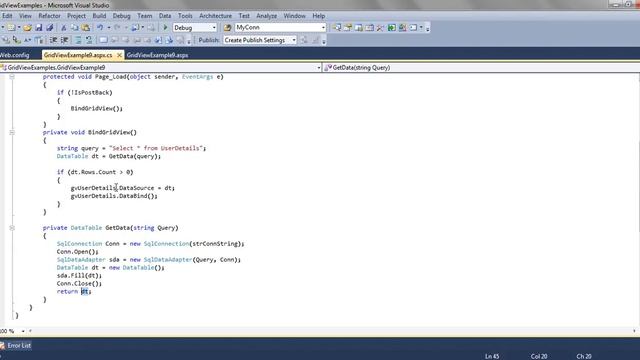
Task: Paste from clipboard icon
Action: coord(86,28)
